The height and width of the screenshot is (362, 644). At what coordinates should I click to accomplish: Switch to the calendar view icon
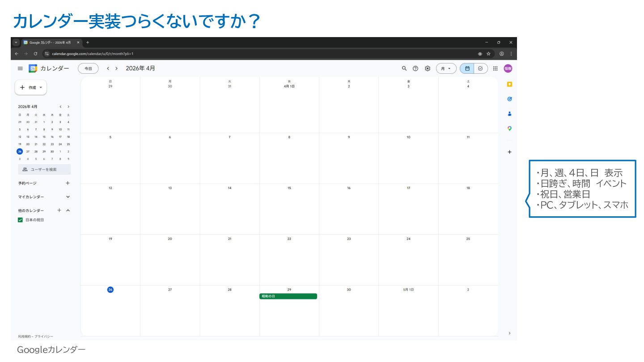467,68
